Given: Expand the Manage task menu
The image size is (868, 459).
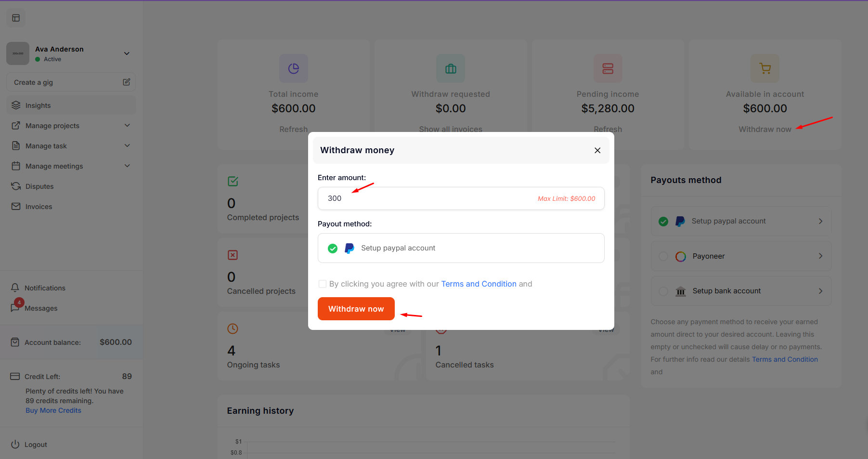Looking at the screenshot, I should click(127, 145).
